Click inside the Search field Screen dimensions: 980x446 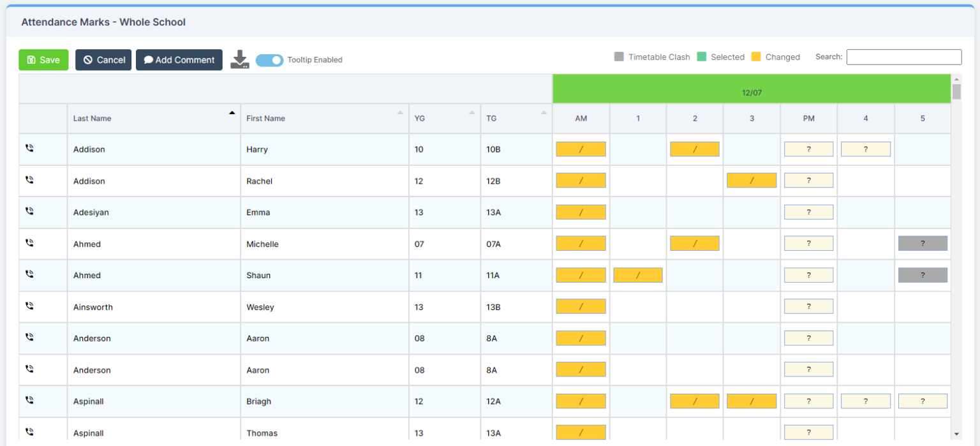click(x=903, y=57)
